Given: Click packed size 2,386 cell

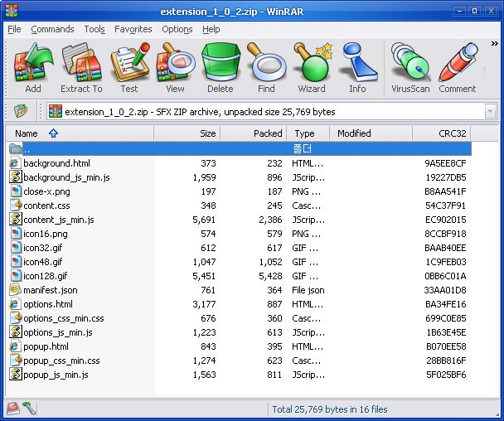Looking at the screenshot, I should click(x=270, y=220).
